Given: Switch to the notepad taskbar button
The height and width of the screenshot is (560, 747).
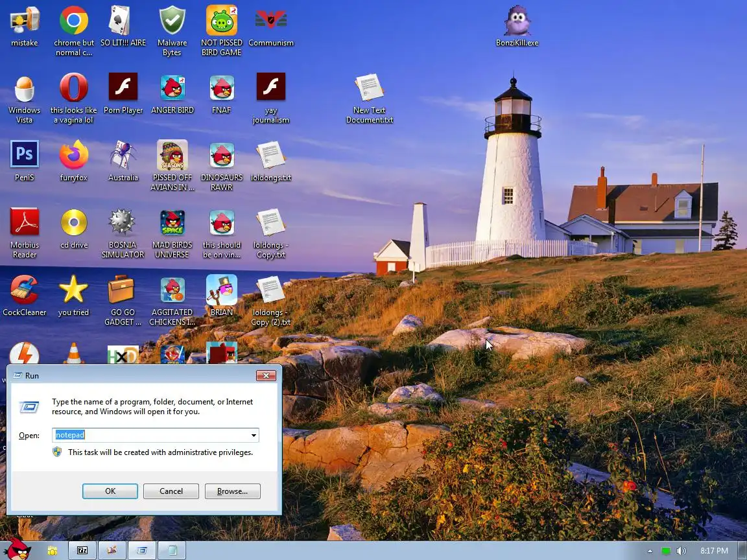Looking at the screenshot, I should coord(172,550).
